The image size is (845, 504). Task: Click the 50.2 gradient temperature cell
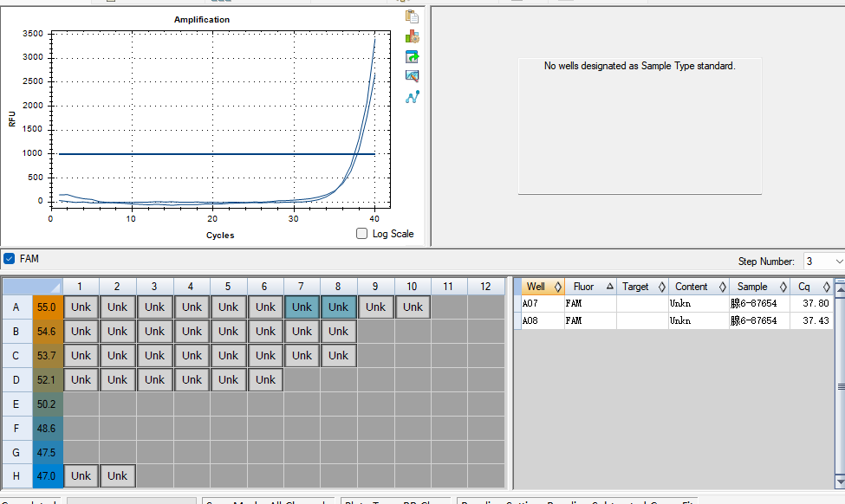click(x=48, y=404)
